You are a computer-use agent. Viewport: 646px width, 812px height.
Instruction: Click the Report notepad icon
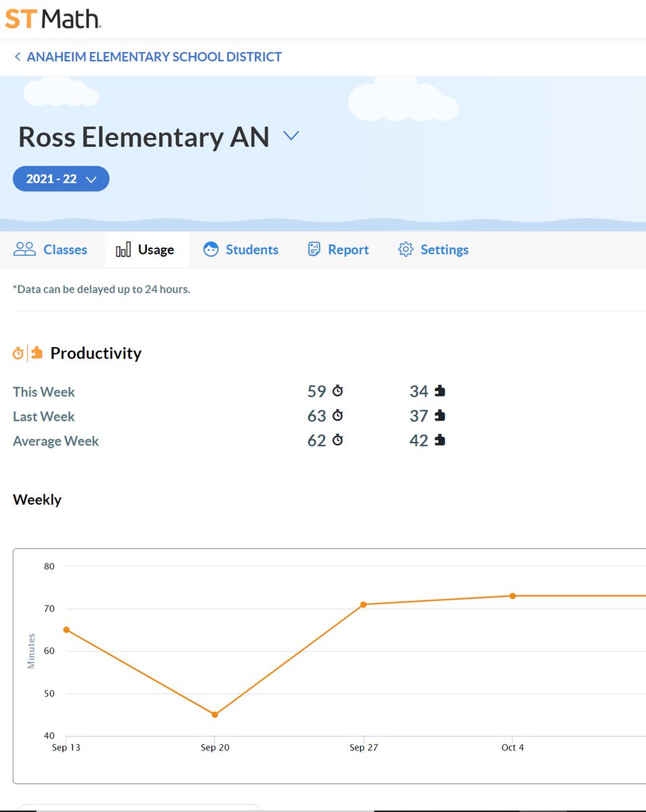click(314, 249)
